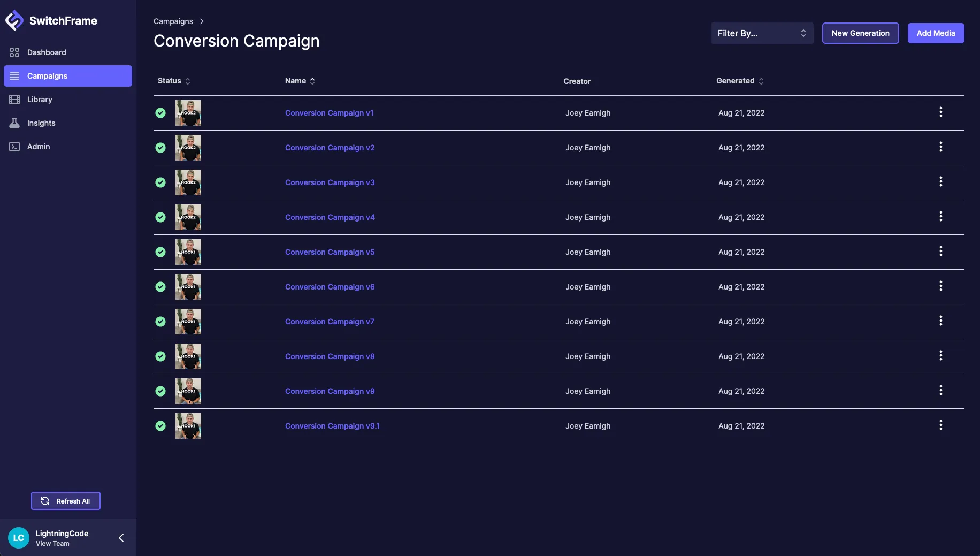The width and height of the screenshot is (980, 556).
Task: Open more options for Conversion Campaign v2
Action: coord(940,147)
